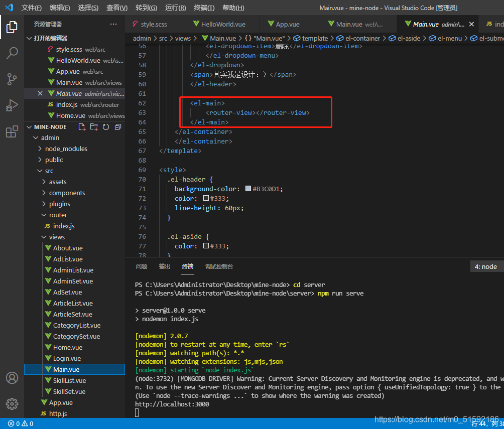504x429 pixels.
Task: Expand the components folder
Action: click(67, 193)
